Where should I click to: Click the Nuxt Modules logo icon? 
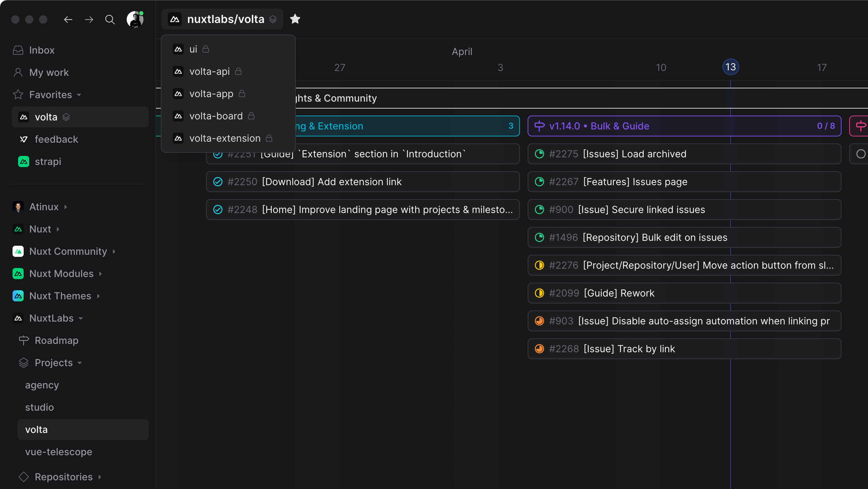click(x=18, y=274)
